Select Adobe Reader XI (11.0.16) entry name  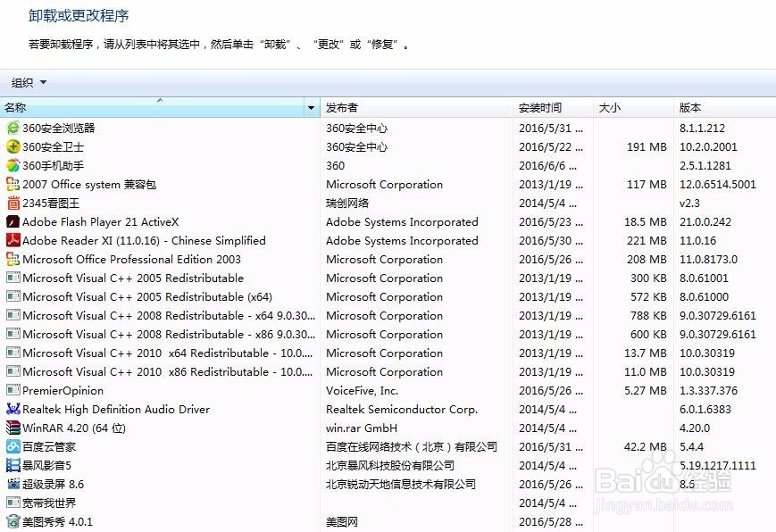[144, 240]
